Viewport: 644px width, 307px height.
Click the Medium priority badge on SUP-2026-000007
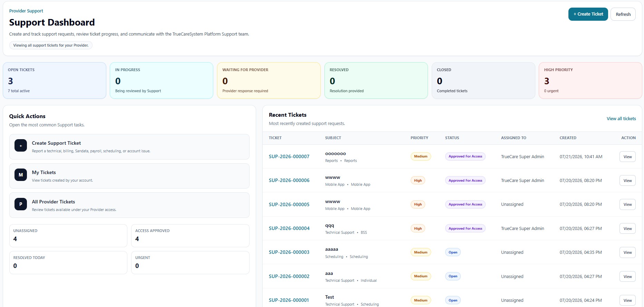pos(421,156)
